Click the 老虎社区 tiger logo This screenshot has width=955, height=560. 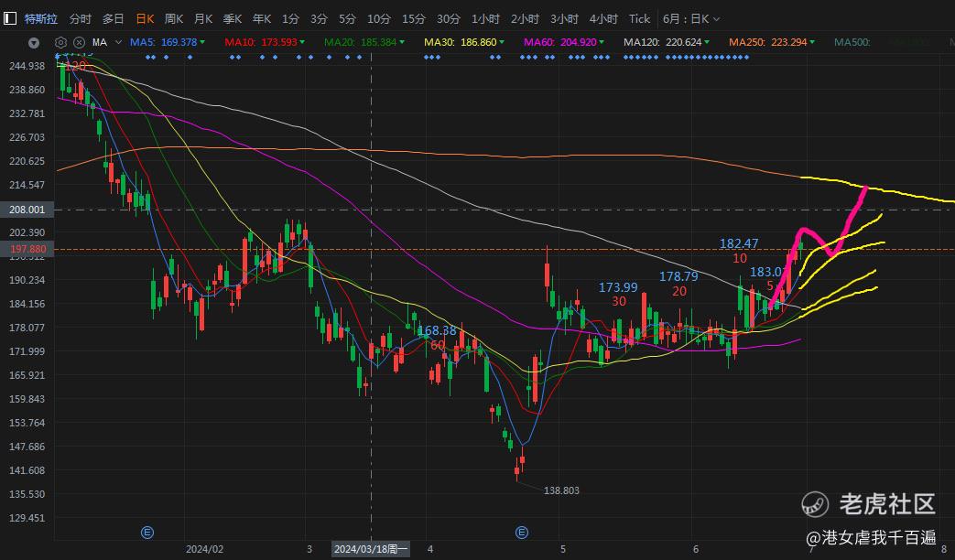click(814, 504)
